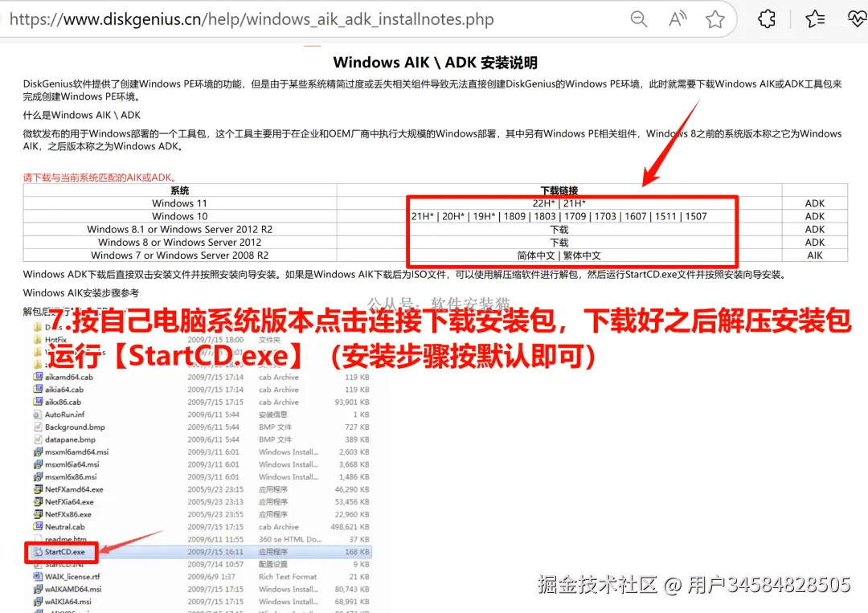The height and width of the screenshot is (613, 868).
Task: Click the 什么是Windows AIK \ ADK heading
Action: click(x=82, y=115)
